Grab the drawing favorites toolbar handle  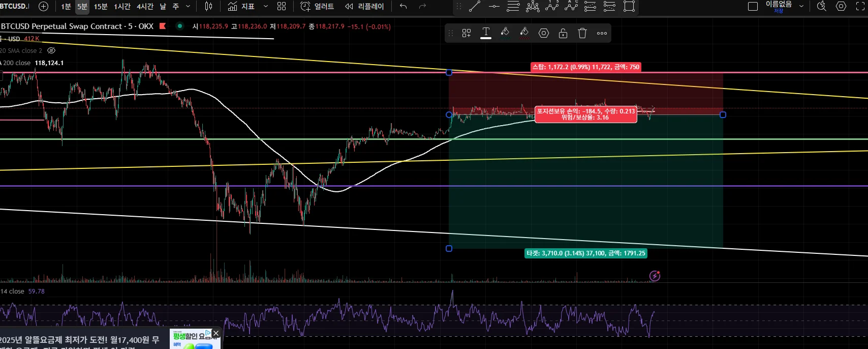click(x=459, y=6)
